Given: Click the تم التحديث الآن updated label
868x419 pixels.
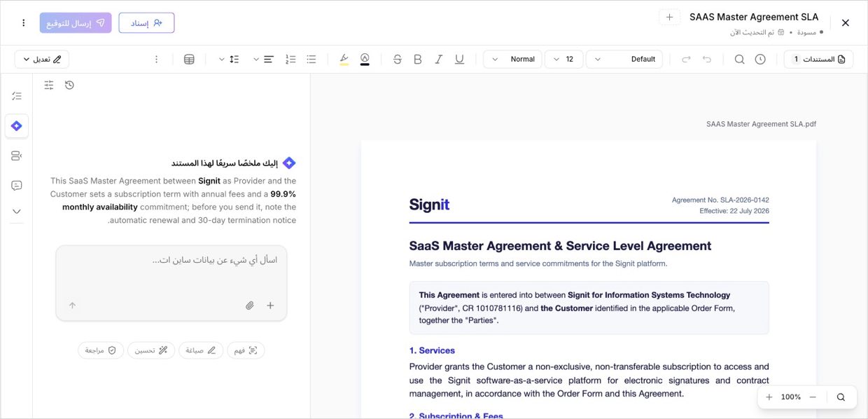Looking at the screenshot, I should point(752,32).
